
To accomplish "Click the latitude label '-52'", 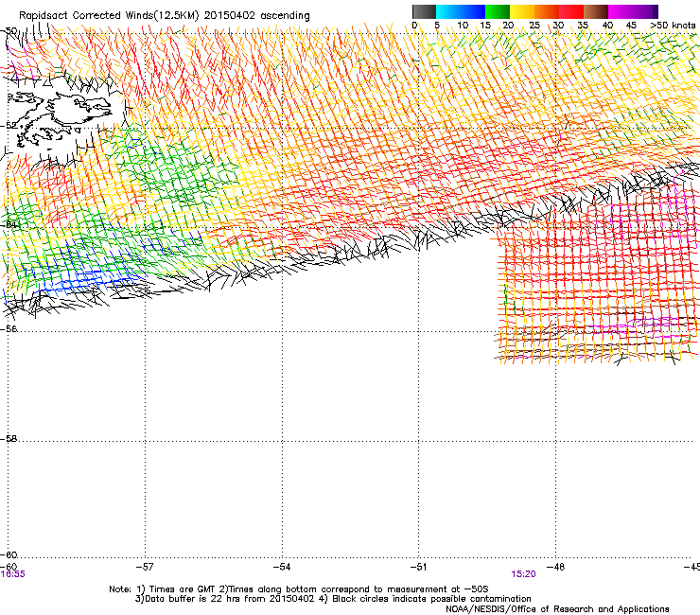I will pos(9,126).
